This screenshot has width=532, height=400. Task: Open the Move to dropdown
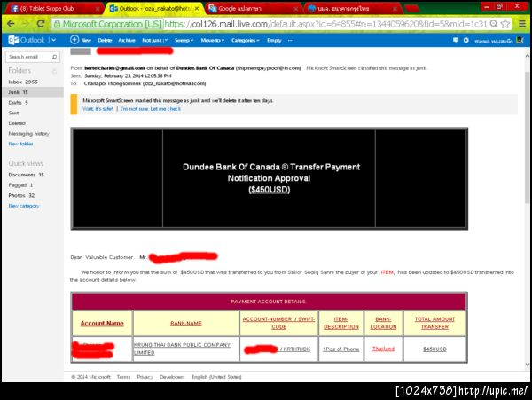pos(213,41)
